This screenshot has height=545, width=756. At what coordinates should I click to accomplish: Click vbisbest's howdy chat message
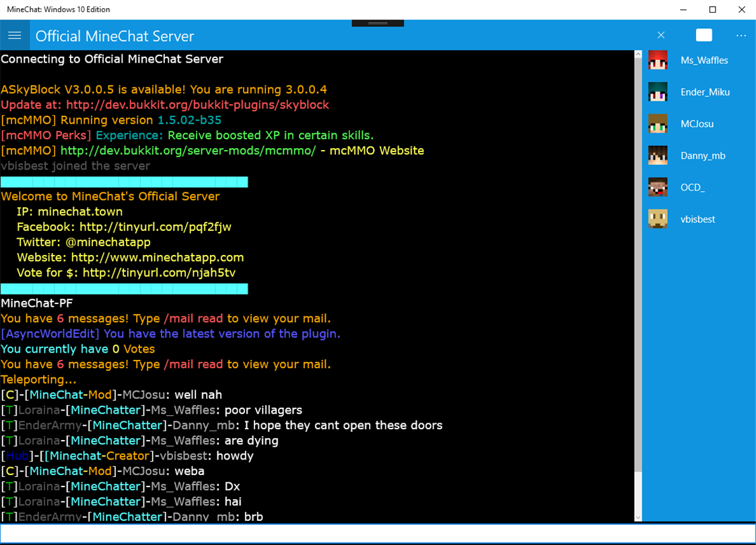127,456
